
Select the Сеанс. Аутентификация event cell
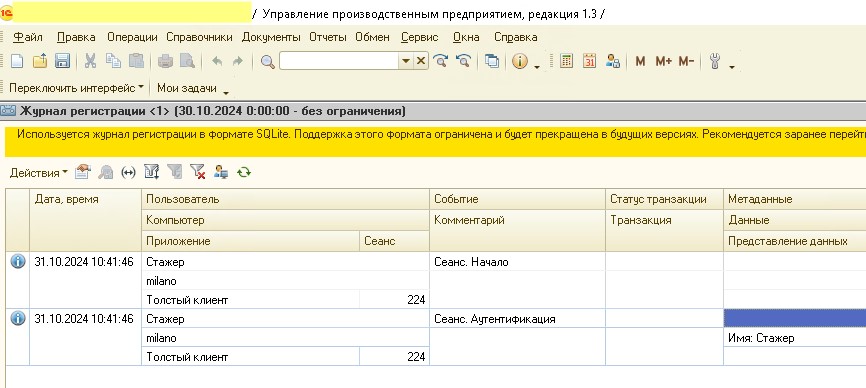pyautogui.click(x=518, y=319)
